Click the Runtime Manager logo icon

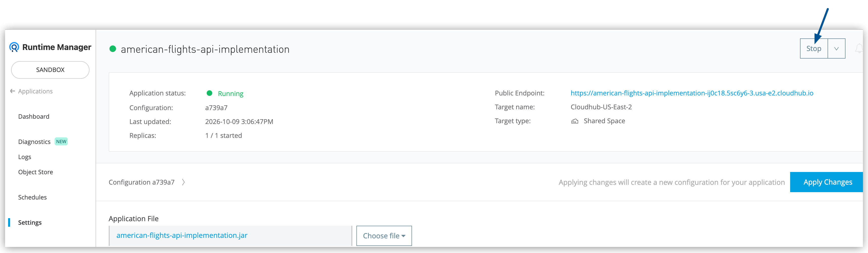tap(14, 47)
